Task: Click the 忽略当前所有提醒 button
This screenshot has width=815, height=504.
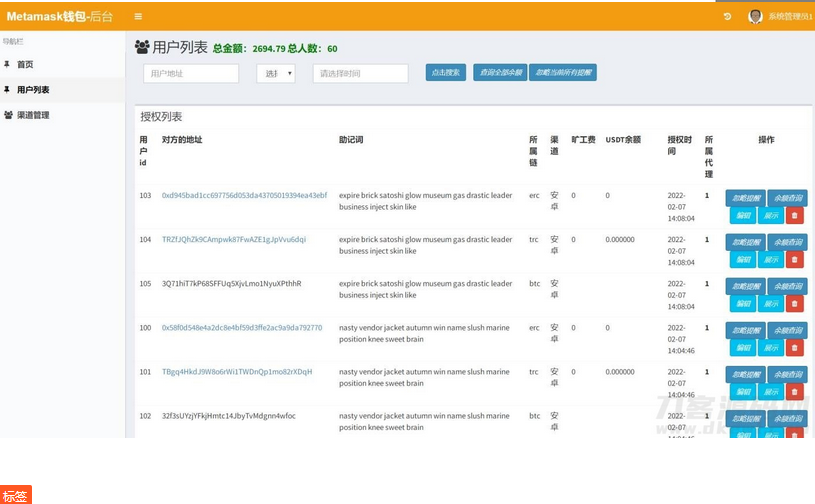Action: coord(563,73)
